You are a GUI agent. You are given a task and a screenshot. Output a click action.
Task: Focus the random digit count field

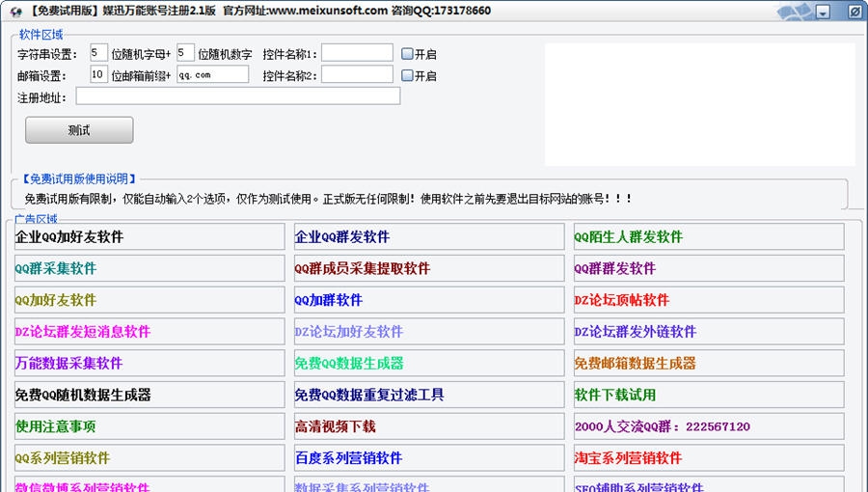click(185, 52)
